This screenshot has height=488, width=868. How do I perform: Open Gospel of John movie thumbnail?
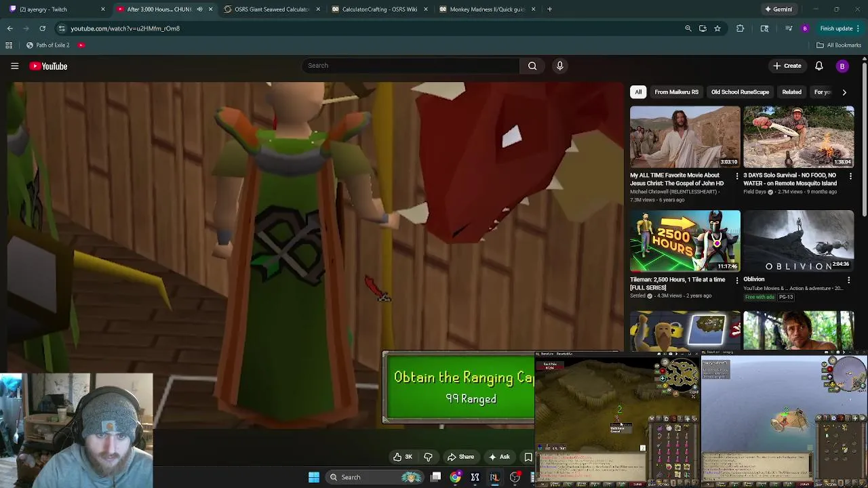[x=685, y=137]
